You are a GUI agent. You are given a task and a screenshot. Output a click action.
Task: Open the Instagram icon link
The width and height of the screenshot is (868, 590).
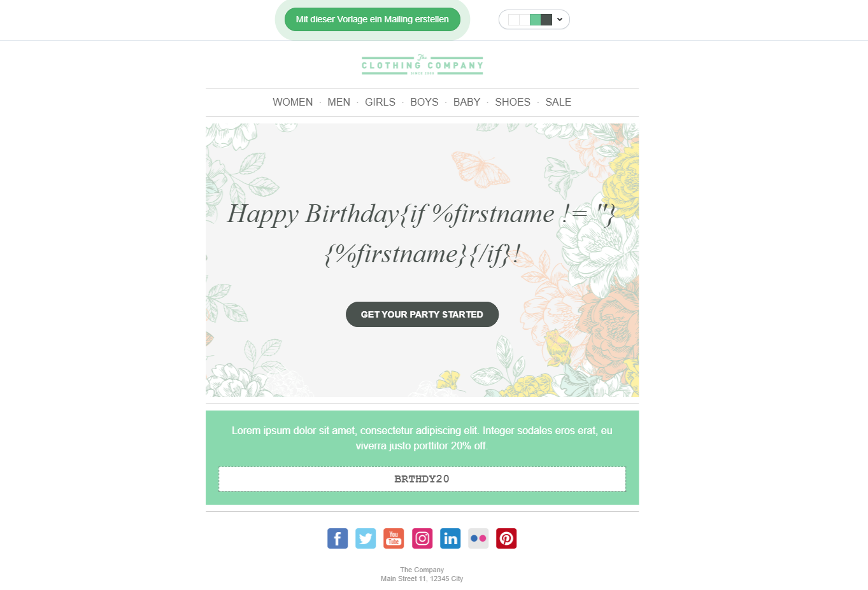422,538
